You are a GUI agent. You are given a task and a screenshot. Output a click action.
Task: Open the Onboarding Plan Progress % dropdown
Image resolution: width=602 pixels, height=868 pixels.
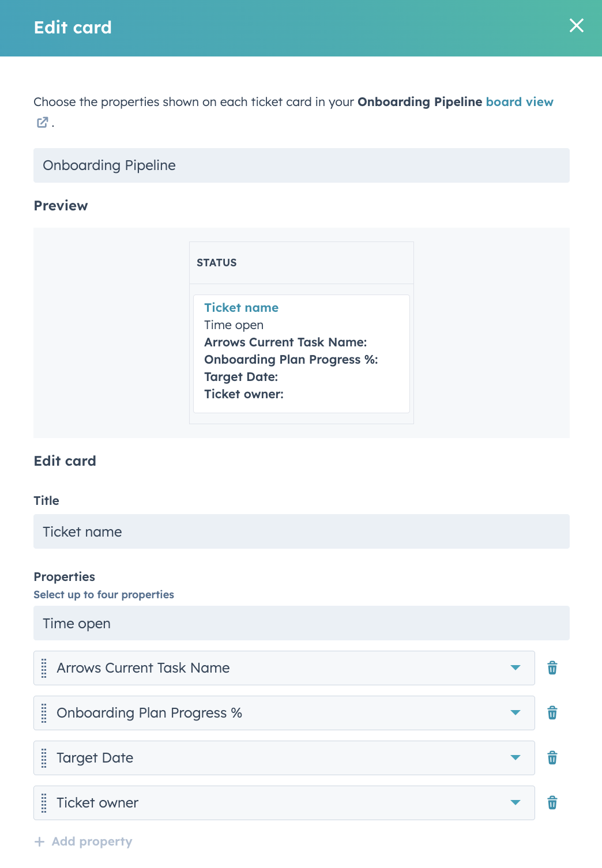[516, 713]
